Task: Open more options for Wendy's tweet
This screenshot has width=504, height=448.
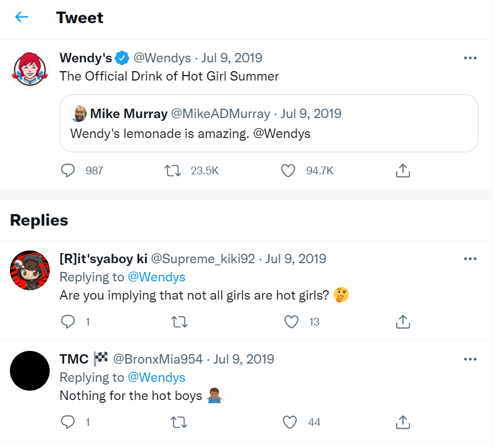Action: (470, 58)
